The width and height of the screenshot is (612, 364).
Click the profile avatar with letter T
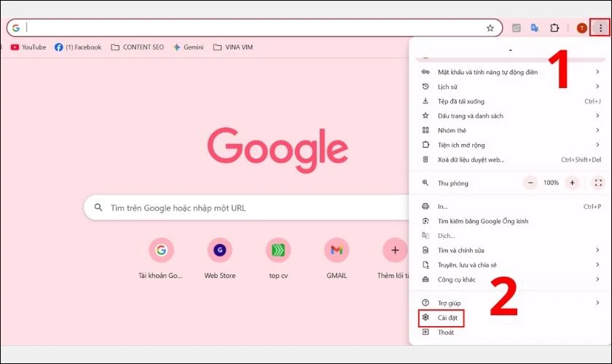tap(581, 28)
